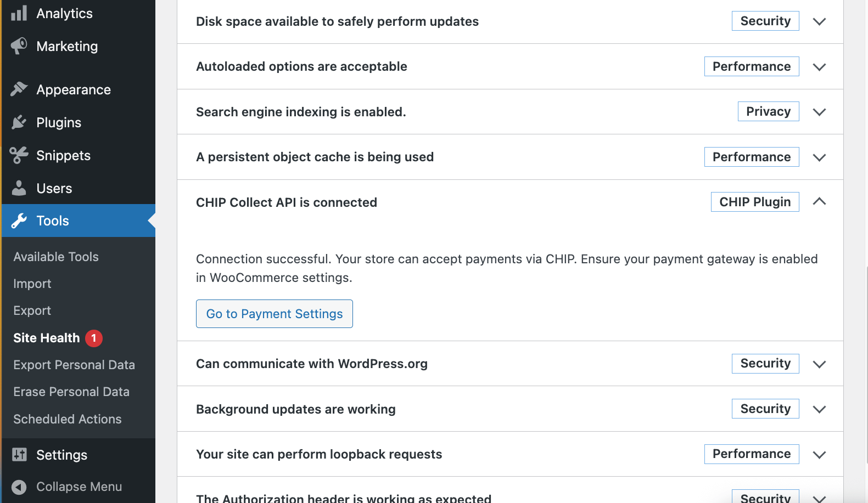This screenshot has width=868, height=503.
Task: Collapse the CHIP Collect API section
Action: click(819, 202)
